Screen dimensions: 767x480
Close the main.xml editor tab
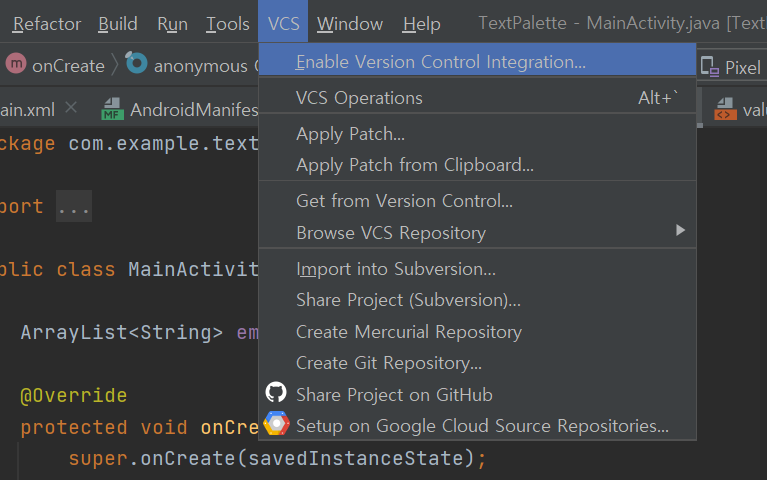[x=71, y=107]
